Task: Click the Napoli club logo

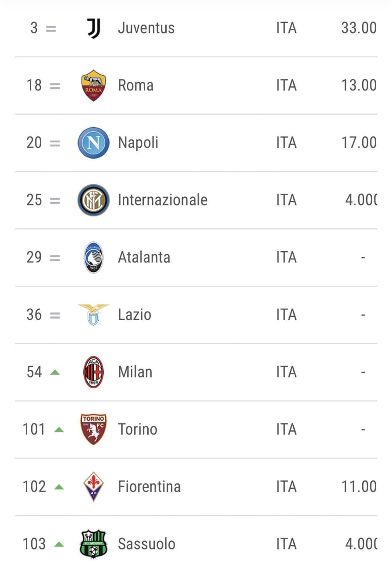Action: pos(93,143)
